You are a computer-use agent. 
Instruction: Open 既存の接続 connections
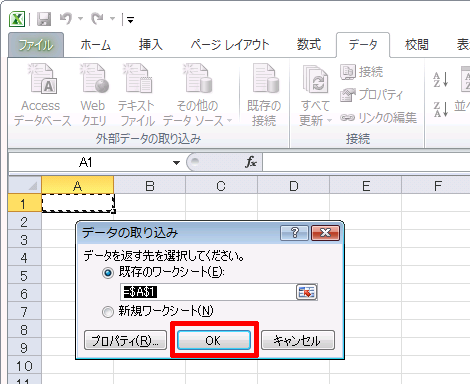coord(264,96)
